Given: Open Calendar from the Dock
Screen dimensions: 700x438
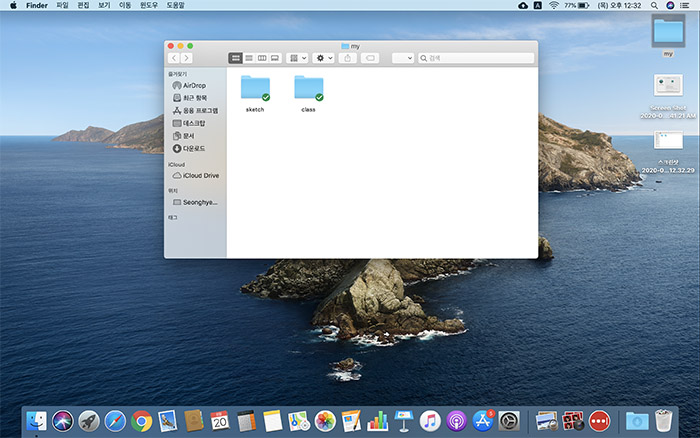Looking at the screenshot, I should point(220,421).
